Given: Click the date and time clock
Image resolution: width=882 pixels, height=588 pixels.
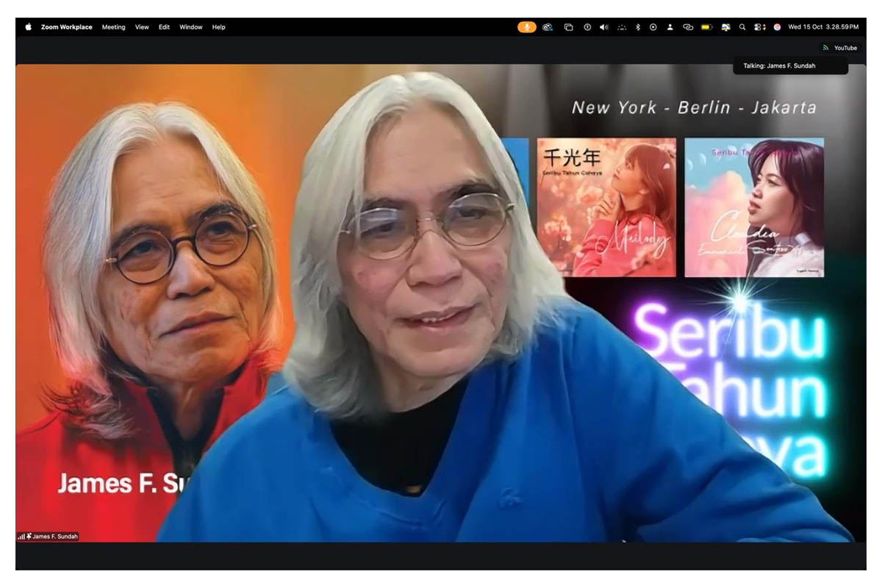Looking at the screenshot, I should pyautogui.click(x=822, y=27).
